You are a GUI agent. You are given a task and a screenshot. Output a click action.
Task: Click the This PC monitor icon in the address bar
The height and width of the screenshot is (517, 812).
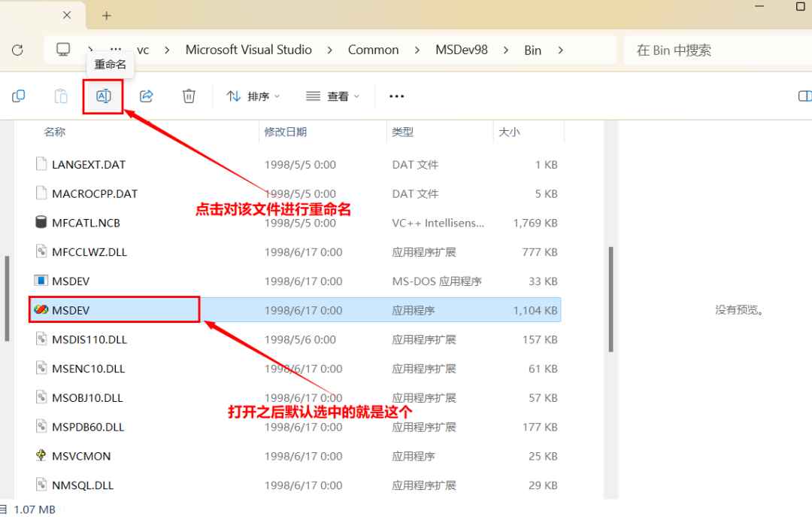point(63,49)
